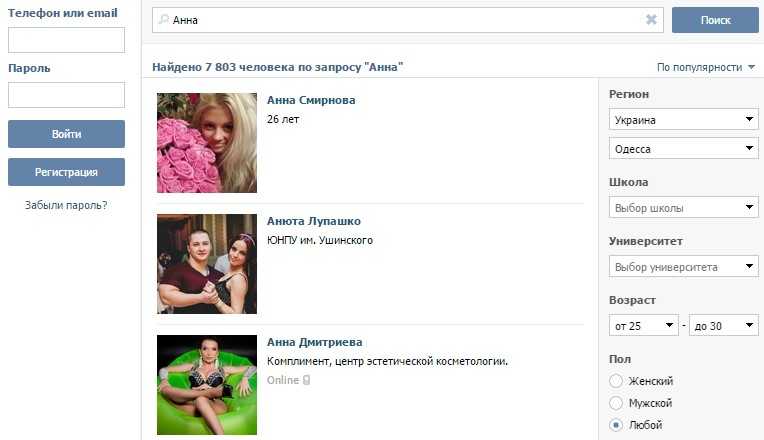The width and height of the screenshot is (764, 440).
Task: Select the Любой radio button
Action: (616, 425)
